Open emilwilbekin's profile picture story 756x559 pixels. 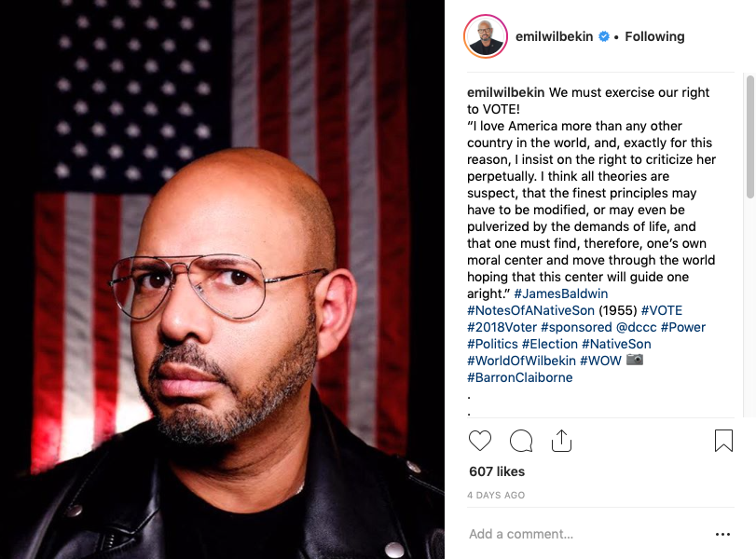pyautogui.click(x=485, y=36)
